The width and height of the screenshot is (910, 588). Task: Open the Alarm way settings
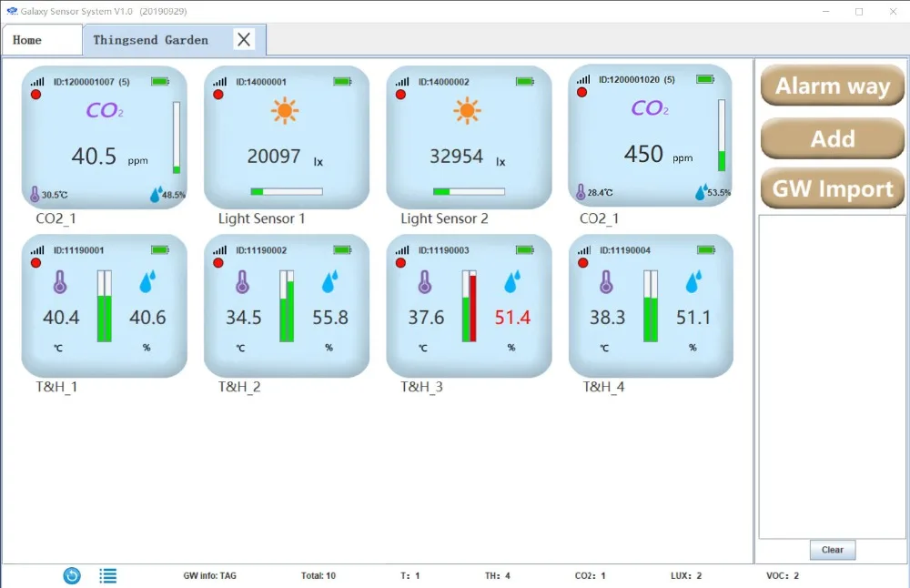coord(833,86)
